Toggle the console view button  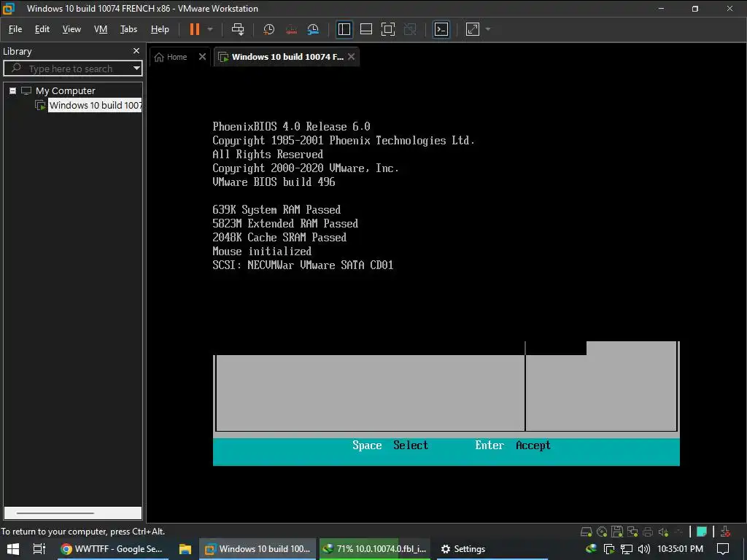pos(441,29)
